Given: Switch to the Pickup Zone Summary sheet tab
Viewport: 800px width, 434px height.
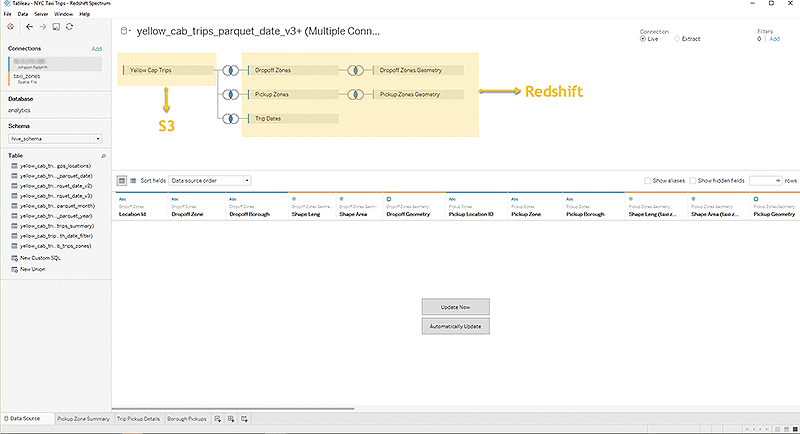Looking at the screenshot, I should [x=83, y=419].
